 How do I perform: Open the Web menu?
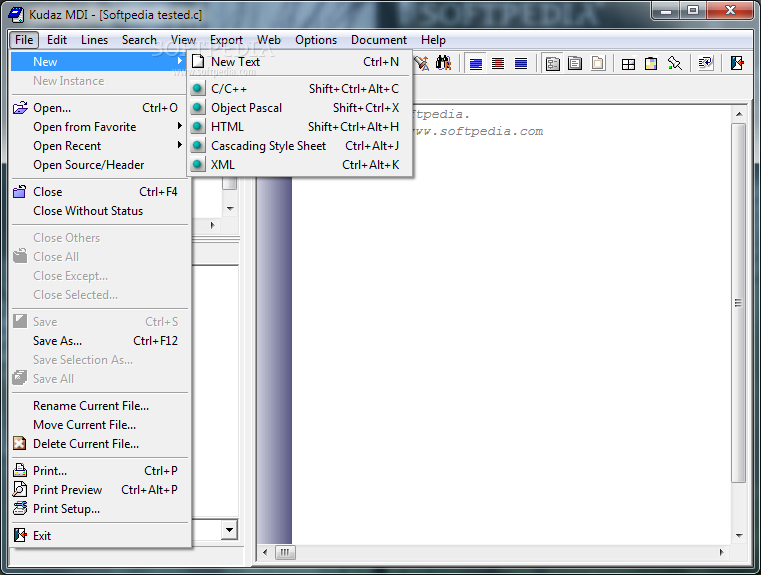tap(269, 40)
